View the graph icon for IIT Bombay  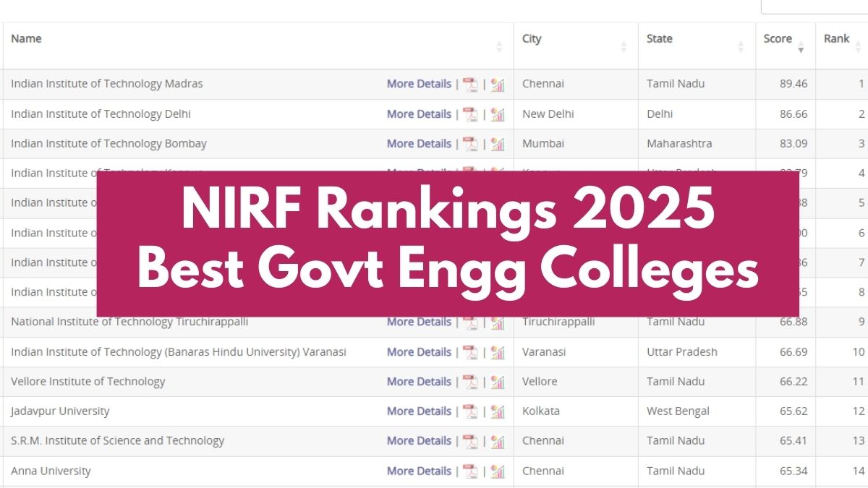[x=497, y=144]
